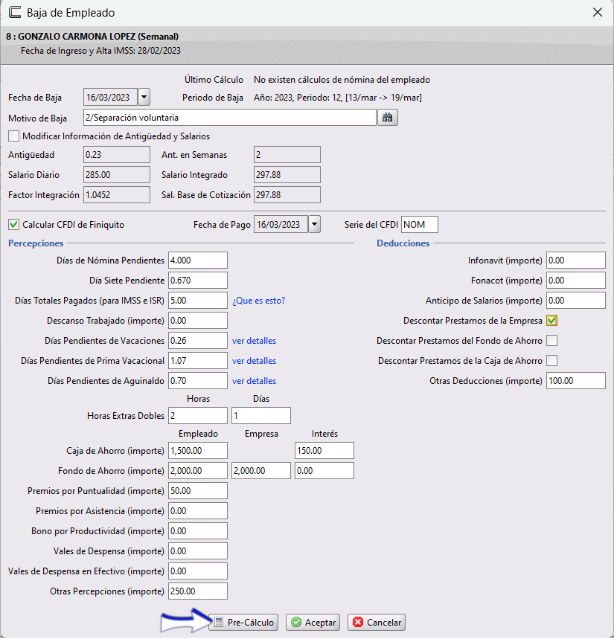This screenshot has height=638, width=614.
Task: Toggle Modificar Información de Antigüedad y Salarios checkbox
Action: click(x=13, y=136)
